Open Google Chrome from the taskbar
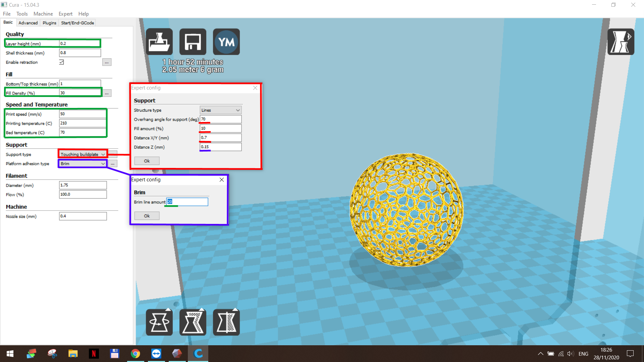This screenshot has width=644, height=362. coord(135,354)
